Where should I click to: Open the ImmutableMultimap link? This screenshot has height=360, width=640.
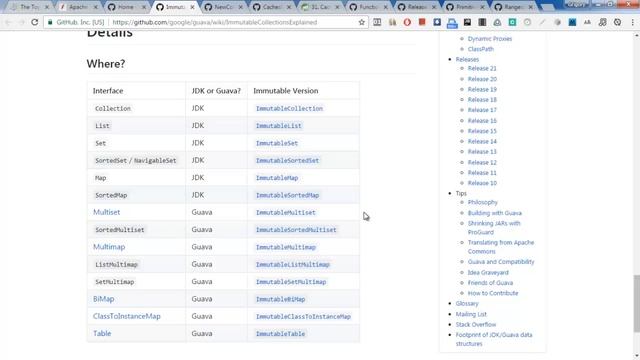coord(286,247)
